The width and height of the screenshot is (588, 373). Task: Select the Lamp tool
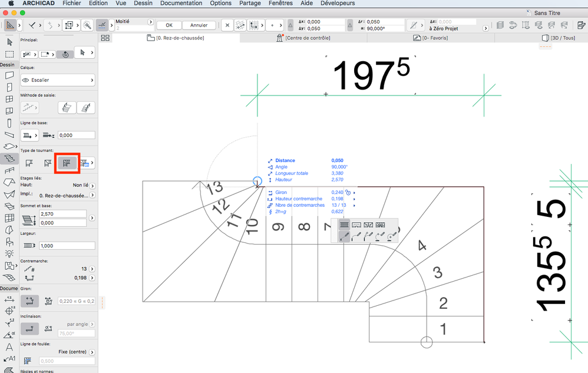[9, 254]
